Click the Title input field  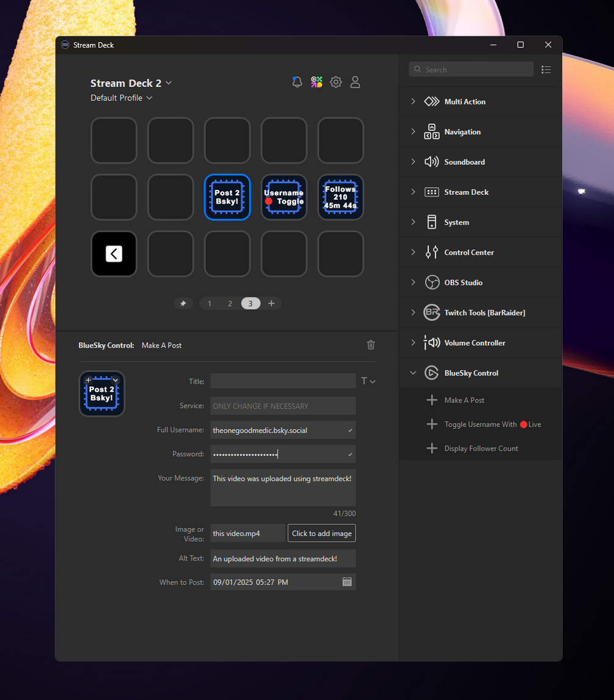click(x=283, y=381)
